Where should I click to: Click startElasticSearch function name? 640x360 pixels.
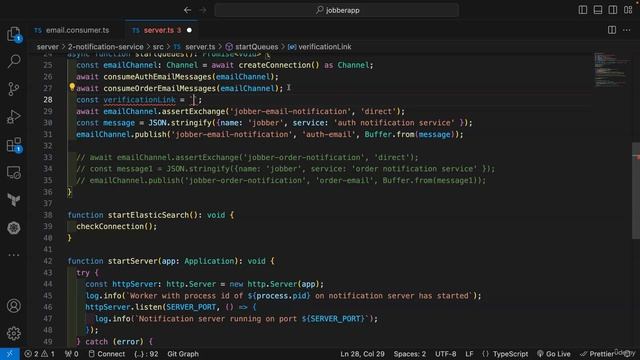pyautogui.click(x=148, y=215)
